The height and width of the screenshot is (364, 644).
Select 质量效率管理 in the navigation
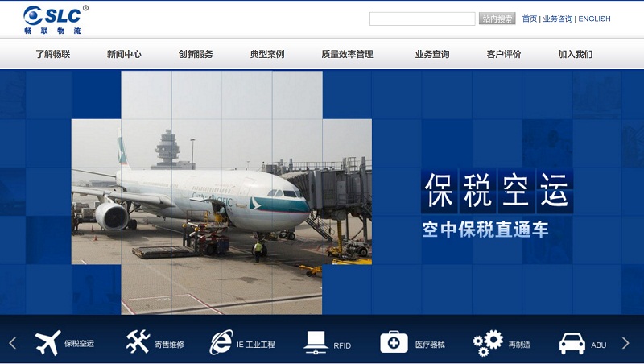pos(347,55)
